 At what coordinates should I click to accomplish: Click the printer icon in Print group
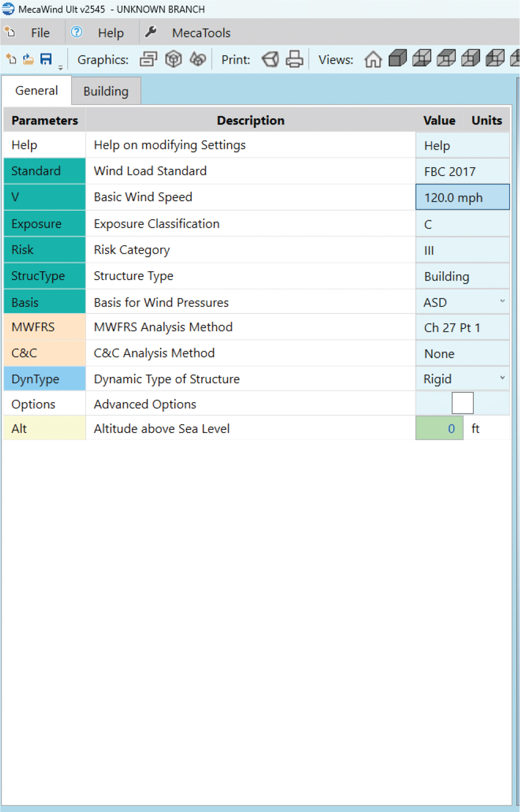coord(294,59)
